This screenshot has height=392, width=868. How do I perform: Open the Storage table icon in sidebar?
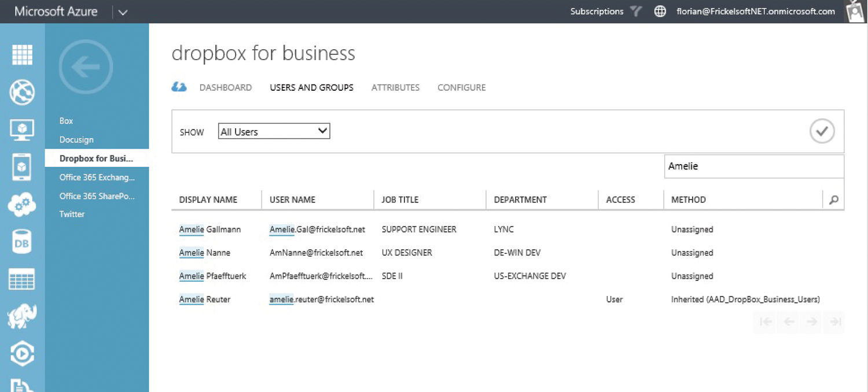[x=22, y=280]
